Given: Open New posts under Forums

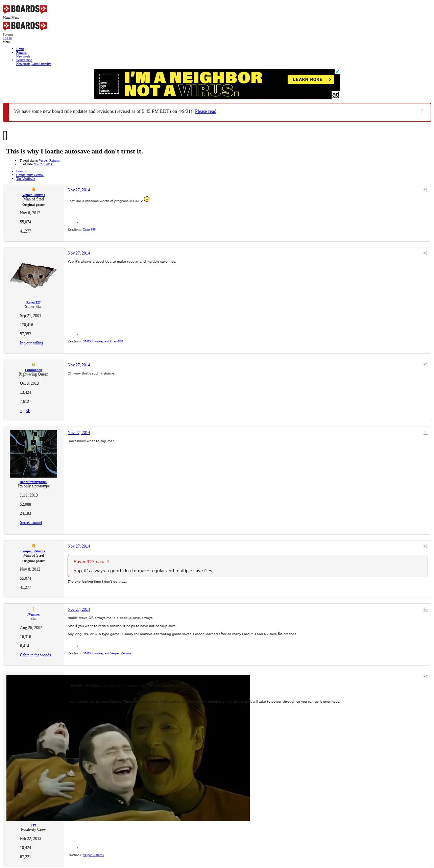Looking at the screenshot, I should click(x=23, y=56).
